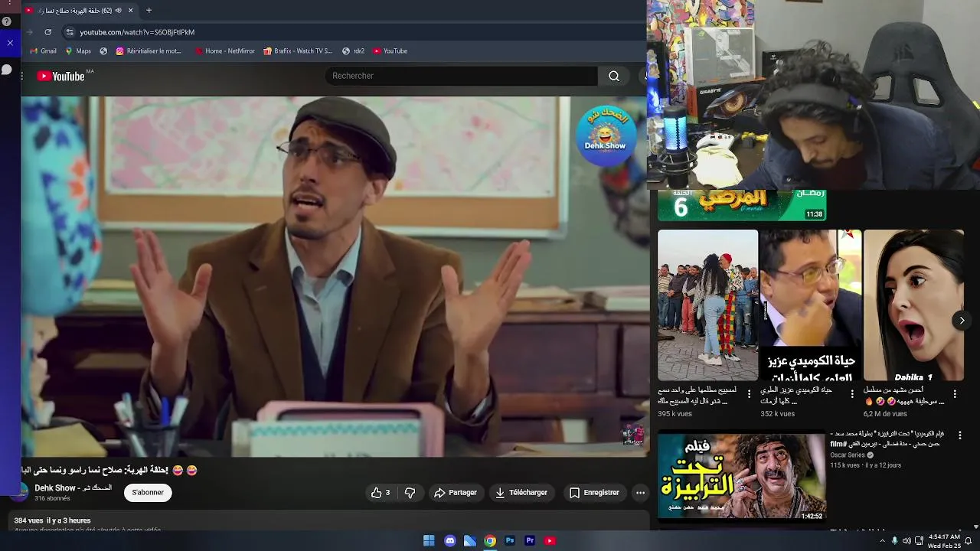Screen dimensions: 980x551
Task: Click the forward navigation arrow
Action: pos(30,32)
